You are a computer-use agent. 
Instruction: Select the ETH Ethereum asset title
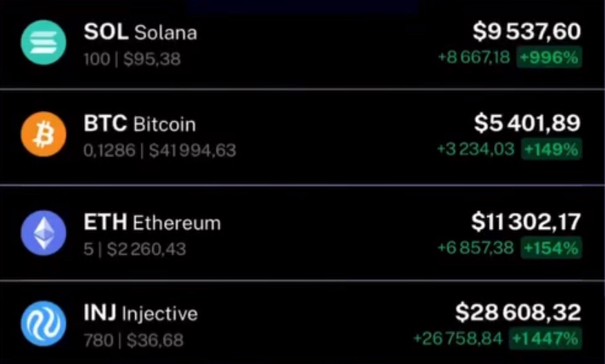pyautogui.click(x=152, y=223)
